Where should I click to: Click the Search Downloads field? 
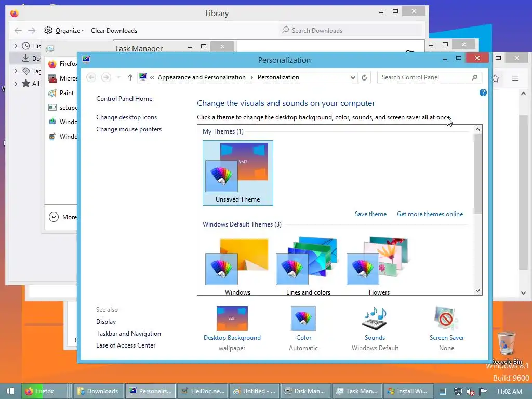click(x=351, y=31)
